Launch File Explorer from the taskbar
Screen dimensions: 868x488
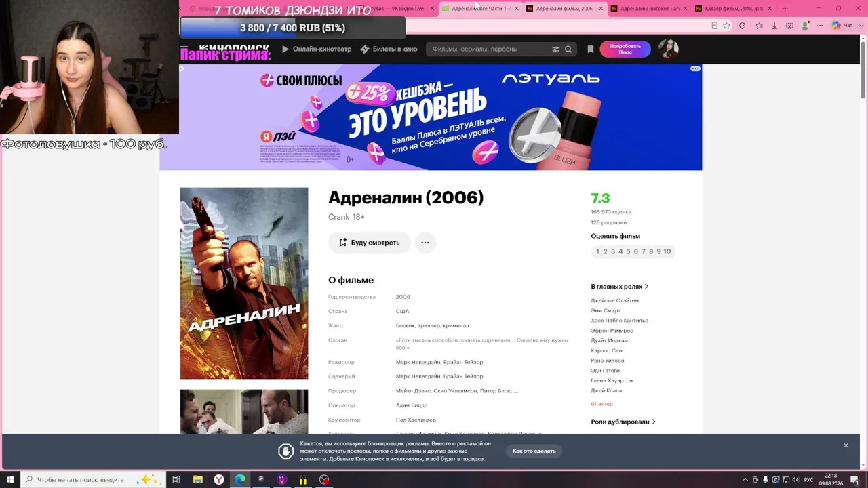click(198, 480)
